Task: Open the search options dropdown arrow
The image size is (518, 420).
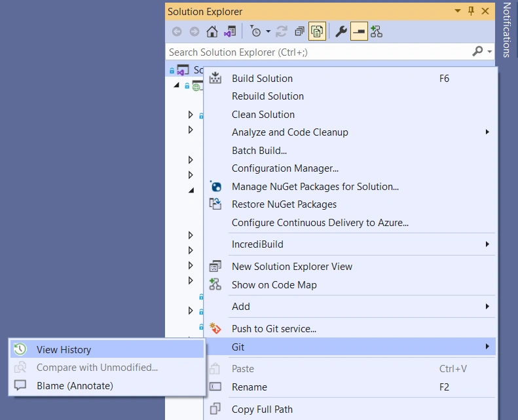Action: coord(490,52)
